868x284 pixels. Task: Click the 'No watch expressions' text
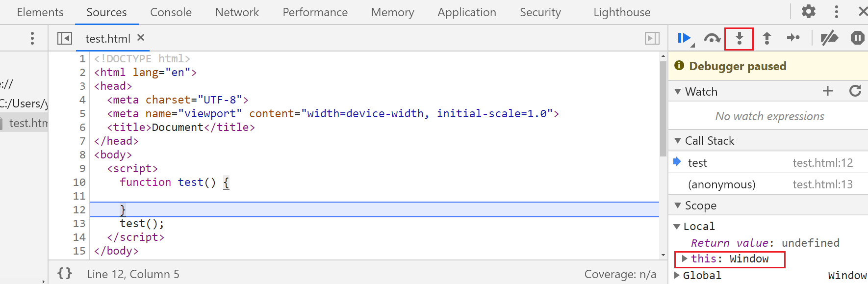coord(769,116)
